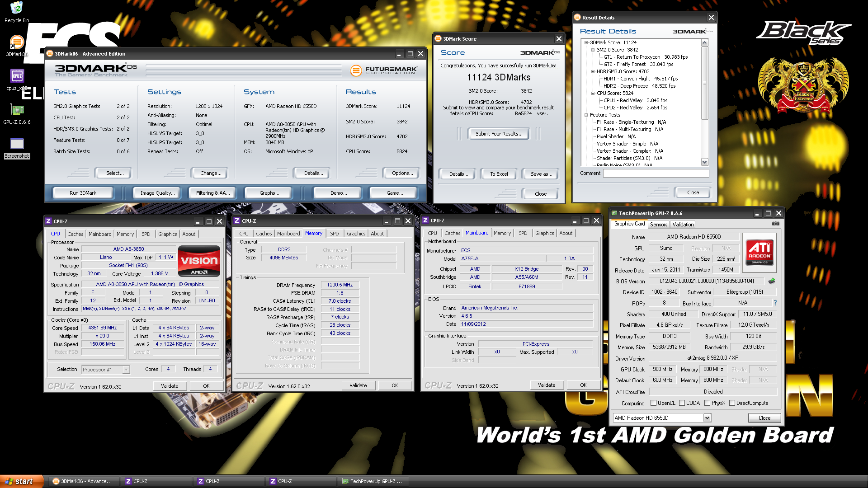Click the Results Options button
The image size is (868, 488).
(402, 173)
